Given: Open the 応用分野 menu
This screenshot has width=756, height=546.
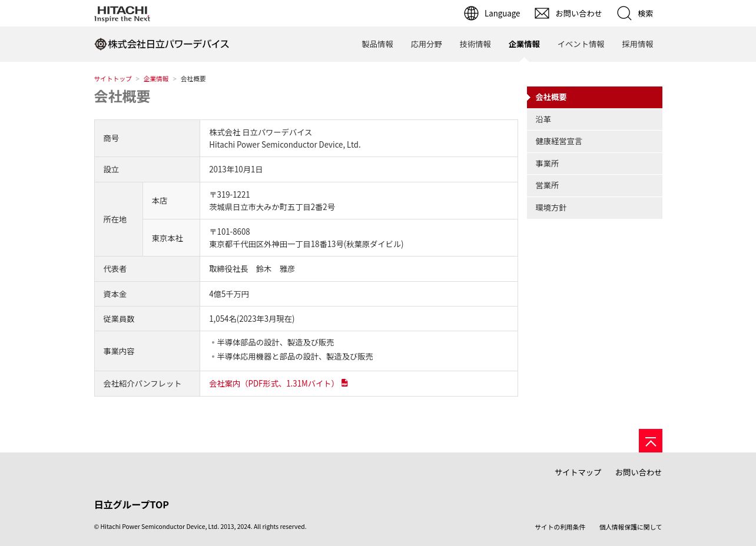Looking at the screenshot, I should tap(426, 44).
